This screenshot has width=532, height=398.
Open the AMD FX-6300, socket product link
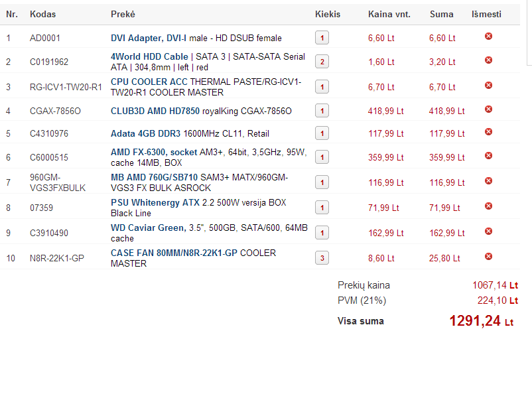click(154, 152)
